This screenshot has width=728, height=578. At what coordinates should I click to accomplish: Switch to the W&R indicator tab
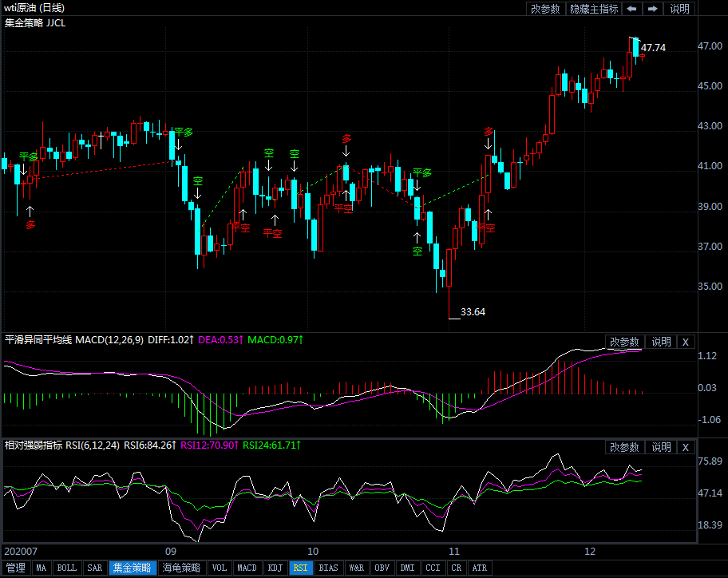coord(356,568)
